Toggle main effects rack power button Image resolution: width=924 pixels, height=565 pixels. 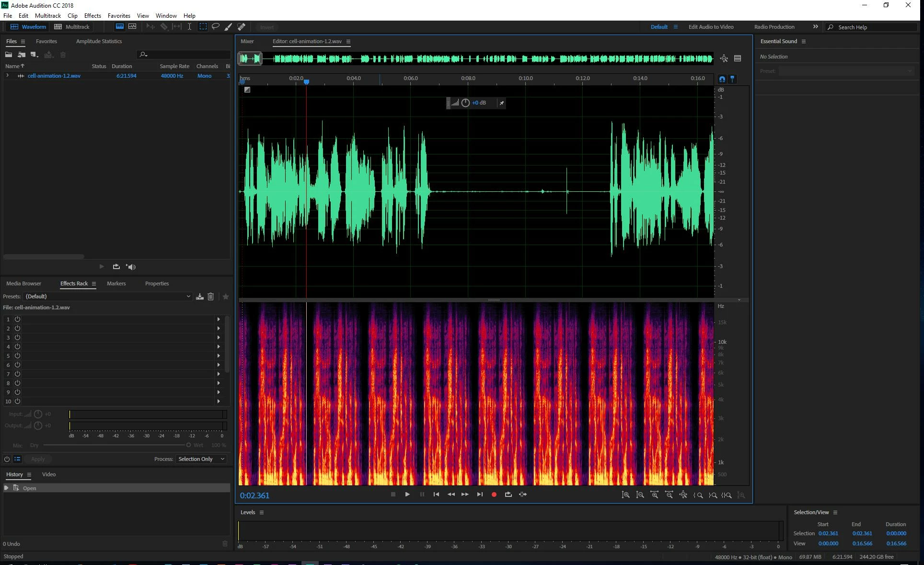point(7,459)
